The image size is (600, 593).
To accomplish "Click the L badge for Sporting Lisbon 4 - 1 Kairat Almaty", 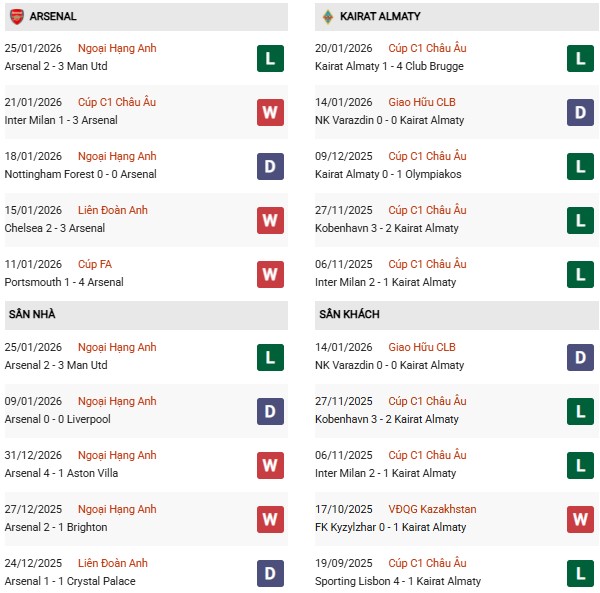I will pyautogui.click(x=580, y=573).
